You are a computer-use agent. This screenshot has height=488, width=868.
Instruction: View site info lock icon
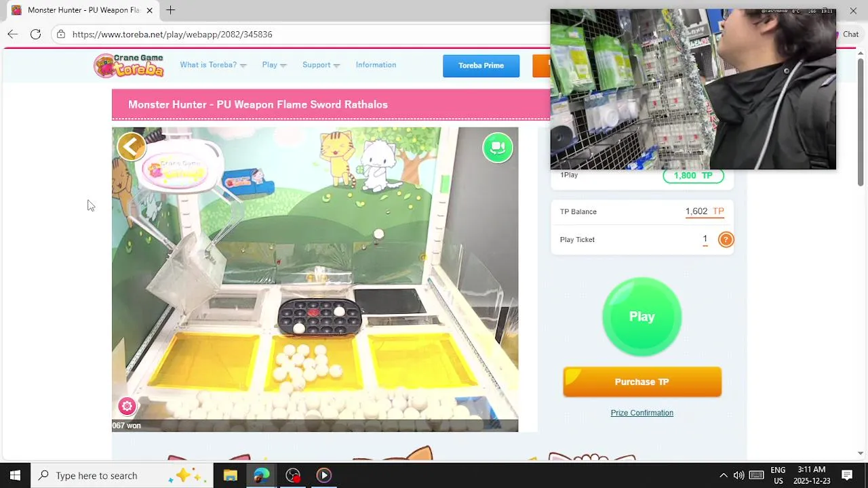pyautogui.click(x=61, y=34)
